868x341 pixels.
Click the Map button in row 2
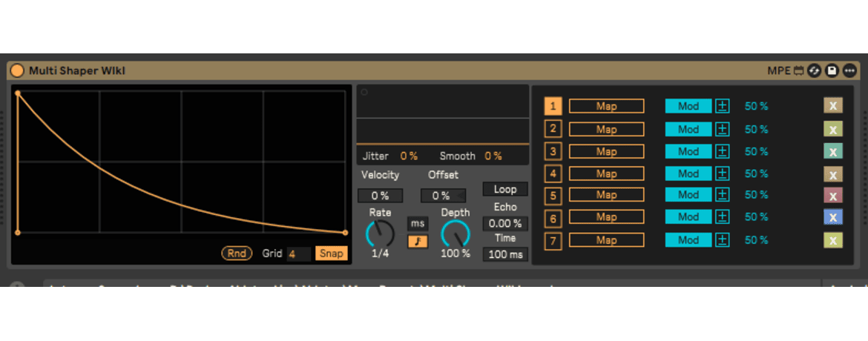tap(606, 129)
